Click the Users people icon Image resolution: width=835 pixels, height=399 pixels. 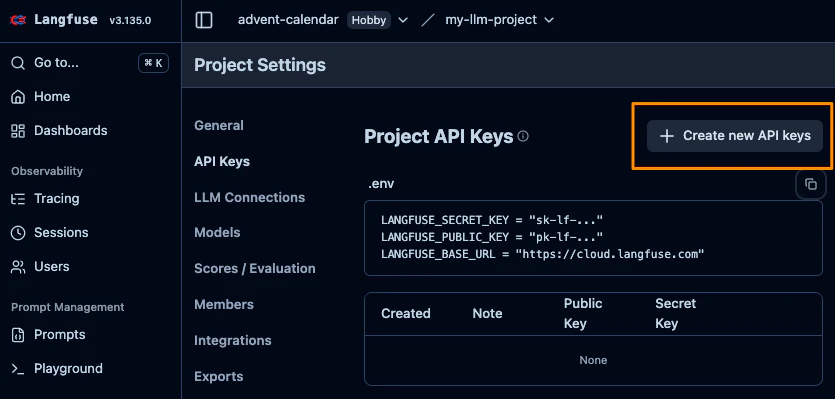click(18, 267)
